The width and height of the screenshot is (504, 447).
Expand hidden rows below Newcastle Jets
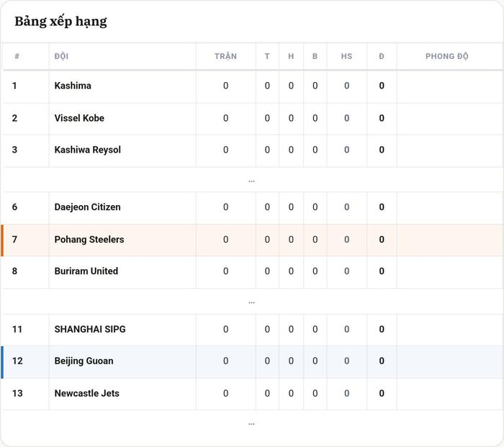click(x=251, y=423)
